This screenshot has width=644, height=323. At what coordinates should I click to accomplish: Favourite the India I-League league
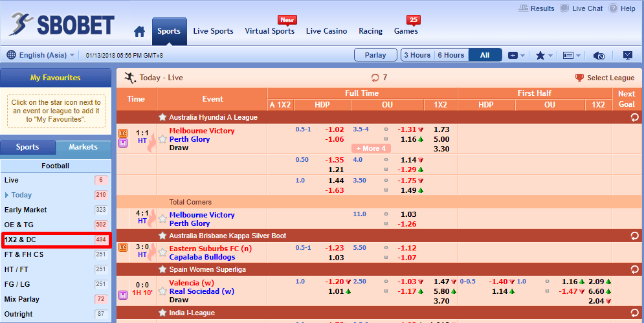162,313
